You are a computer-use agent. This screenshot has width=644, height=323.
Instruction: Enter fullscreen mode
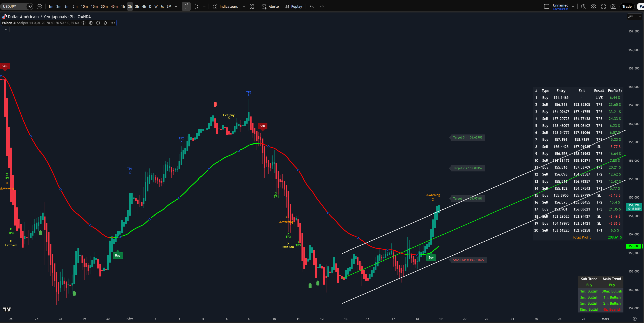(603, 7)
